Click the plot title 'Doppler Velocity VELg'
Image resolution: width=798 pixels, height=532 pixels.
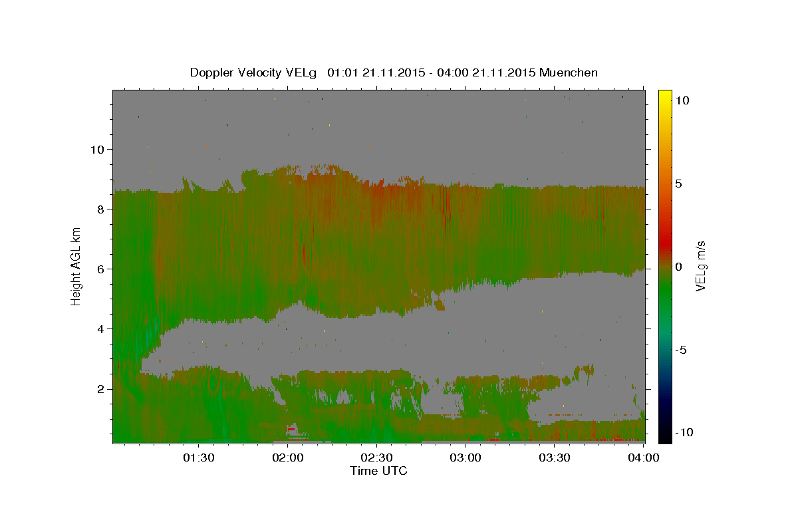(x=253, y=72)
